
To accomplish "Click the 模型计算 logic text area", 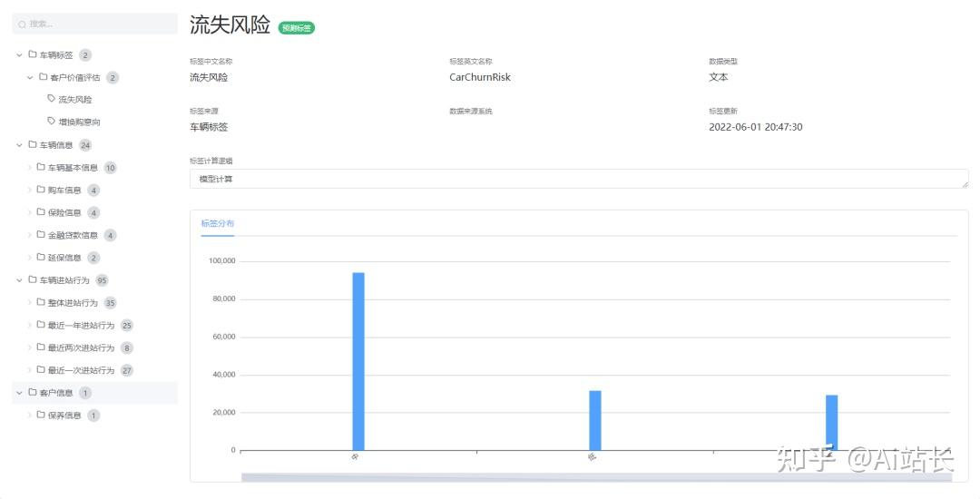I will click(x=579, y=179).
